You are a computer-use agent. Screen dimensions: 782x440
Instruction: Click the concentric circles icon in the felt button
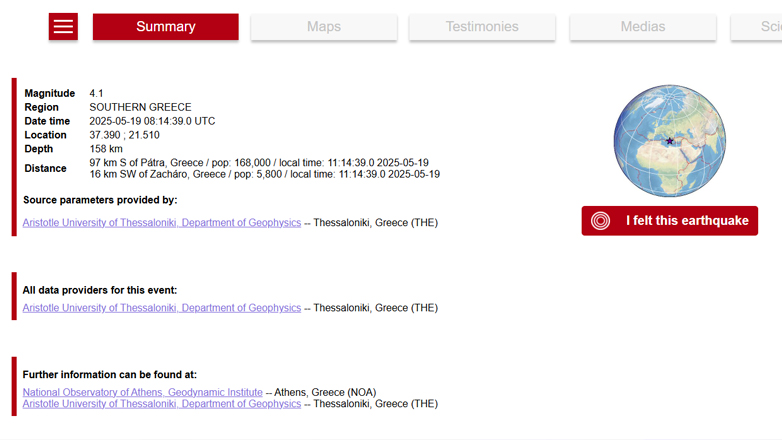click(x=600, y=221)
